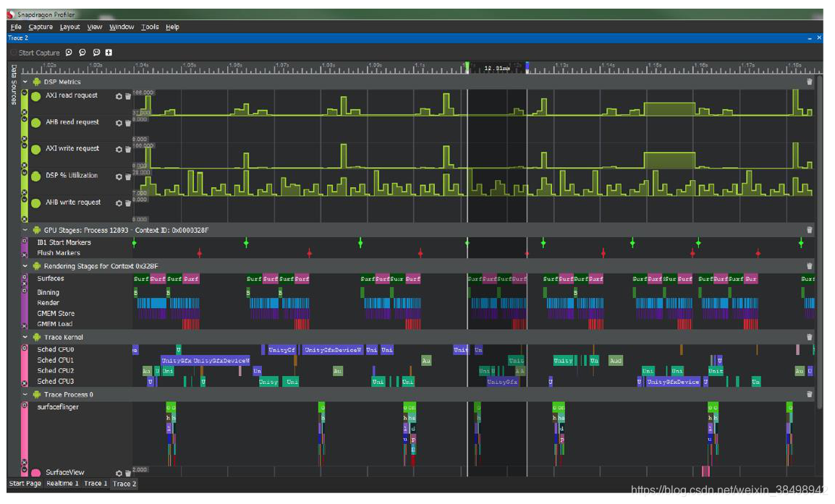
Task: Click the Android icon beside DSP Metrics
Action: click(37, 82)
